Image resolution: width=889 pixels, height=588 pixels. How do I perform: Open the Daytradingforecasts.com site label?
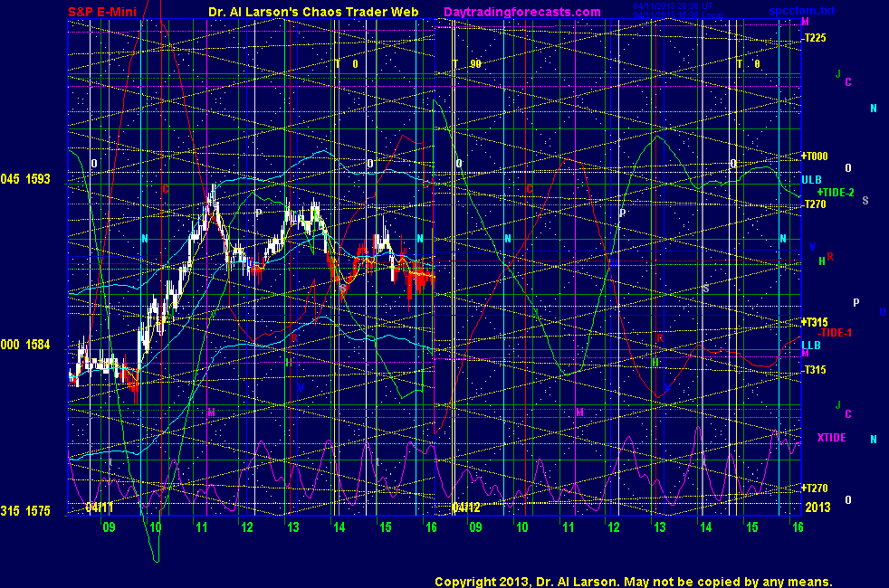click(522, 12)
